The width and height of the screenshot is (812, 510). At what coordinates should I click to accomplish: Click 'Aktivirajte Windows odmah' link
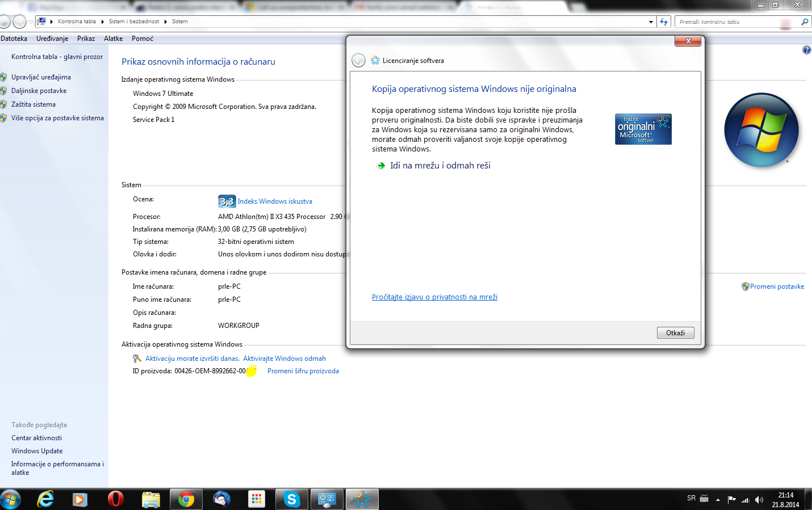coord(284,359)
